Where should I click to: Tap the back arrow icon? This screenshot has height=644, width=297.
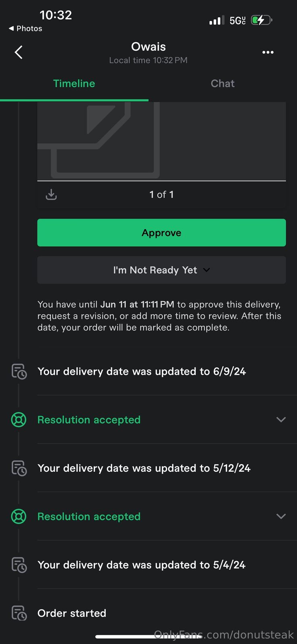point(19,52)
